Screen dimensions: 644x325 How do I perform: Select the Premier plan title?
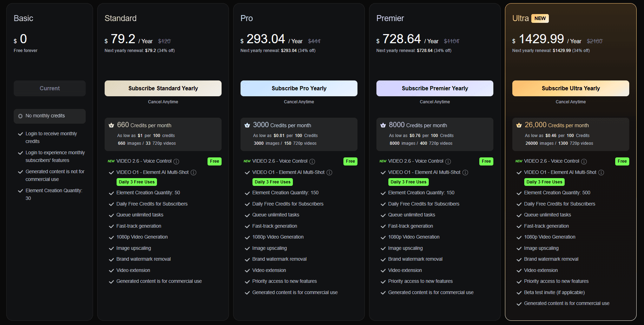click(x=390, y=18)
